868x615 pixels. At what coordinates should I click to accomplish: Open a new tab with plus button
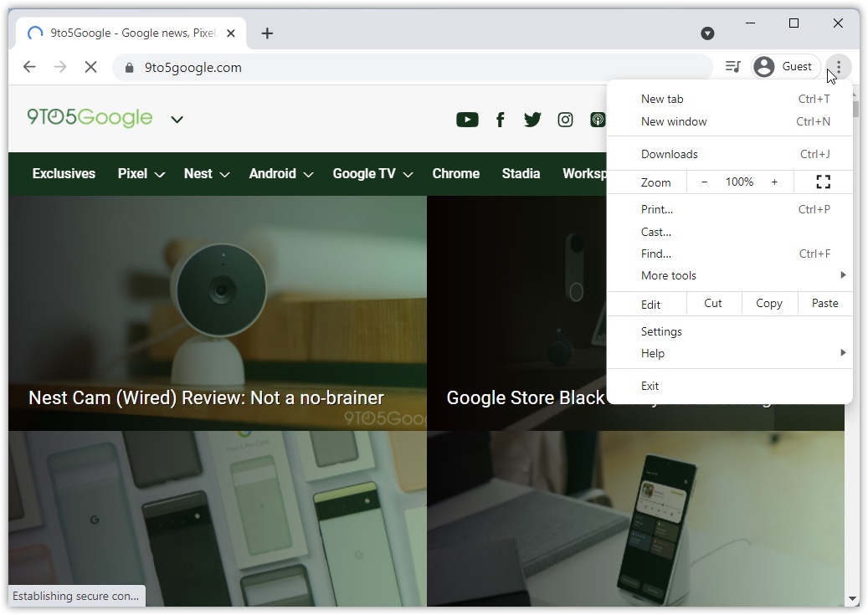pos(267,33)
